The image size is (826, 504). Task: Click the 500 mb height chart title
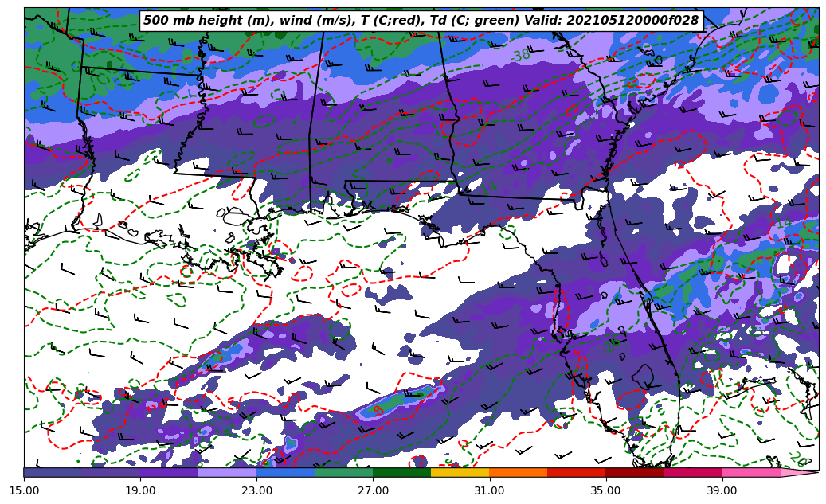[x=421, y=21]
